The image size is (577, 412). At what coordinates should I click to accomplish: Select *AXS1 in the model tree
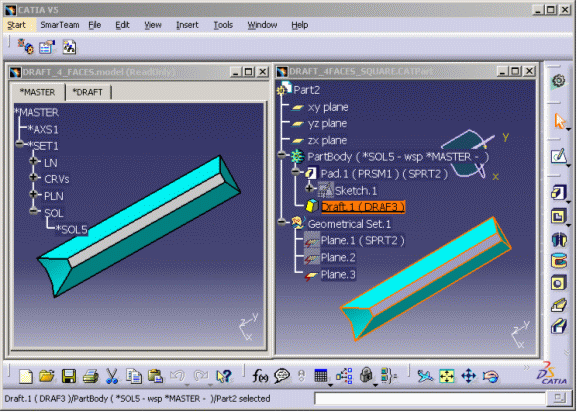coord(43,129)
